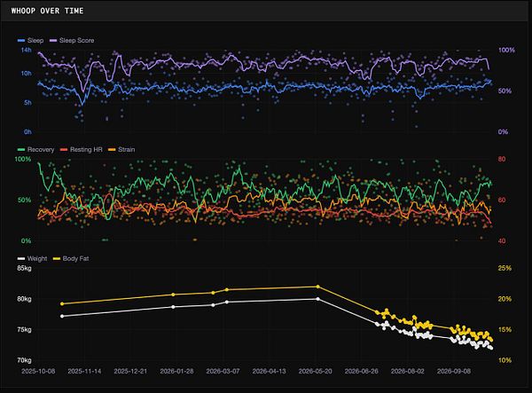Viewport: 532px width, 393px height.
Task: Click the green 0% recovery axis label
Action: [x=26, y=241]
